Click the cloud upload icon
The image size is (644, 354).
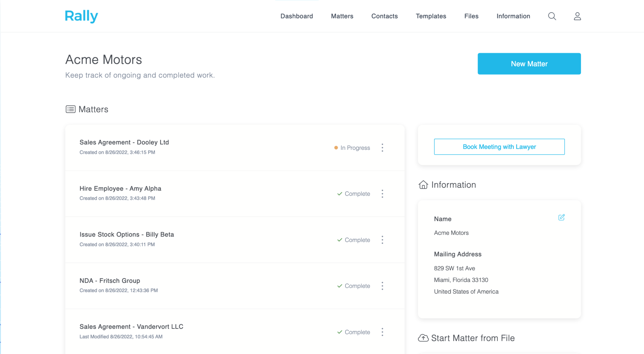(423, 338)
